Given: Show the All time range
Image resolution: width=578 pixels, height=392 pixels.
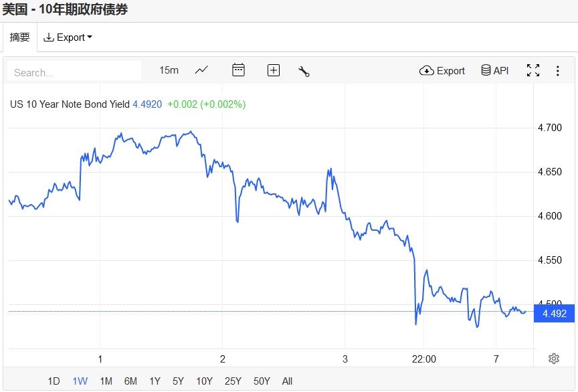Looking at the screenshot, I should point(287,381).
